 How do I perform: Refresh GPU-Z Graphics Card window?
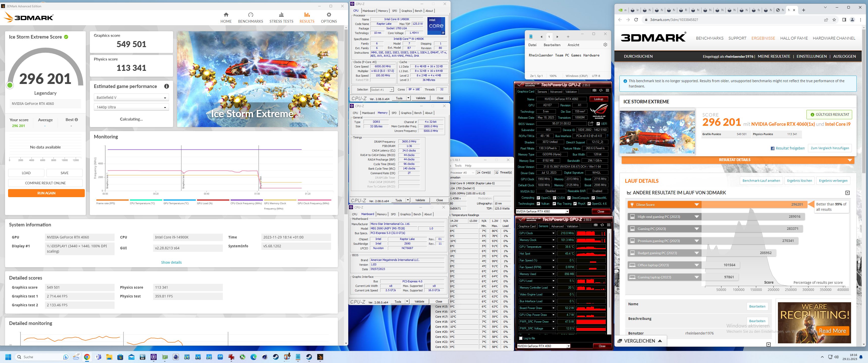(601, 90)
